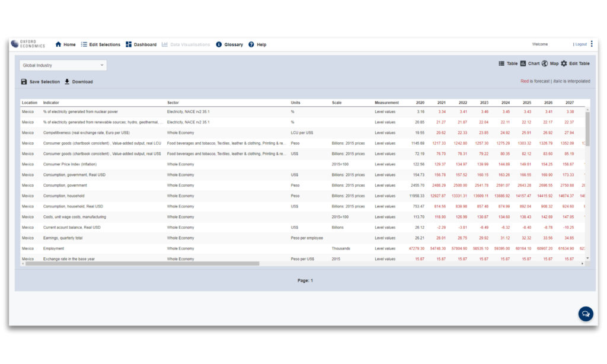Select the Consumption, government, Real USD row
607x364 pixels.
click(303, 175)
